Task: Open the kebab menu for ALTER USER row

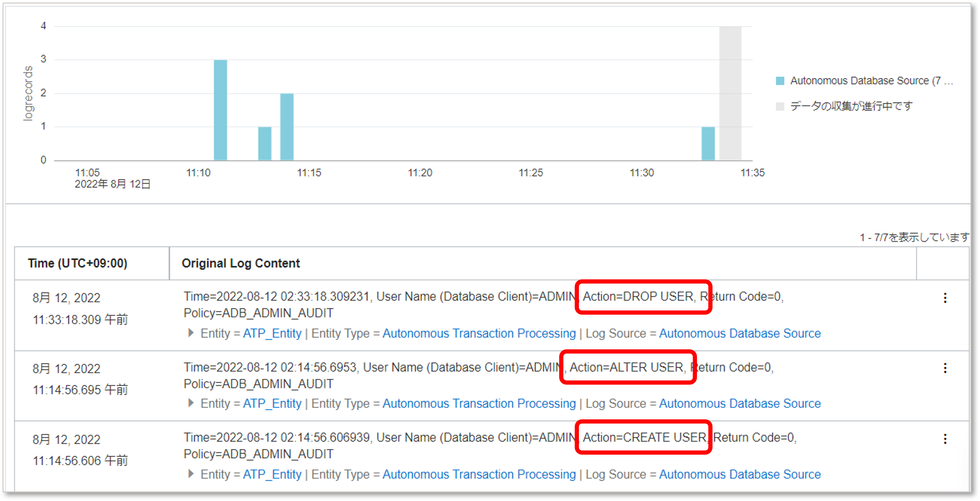Action: [945, 368]
